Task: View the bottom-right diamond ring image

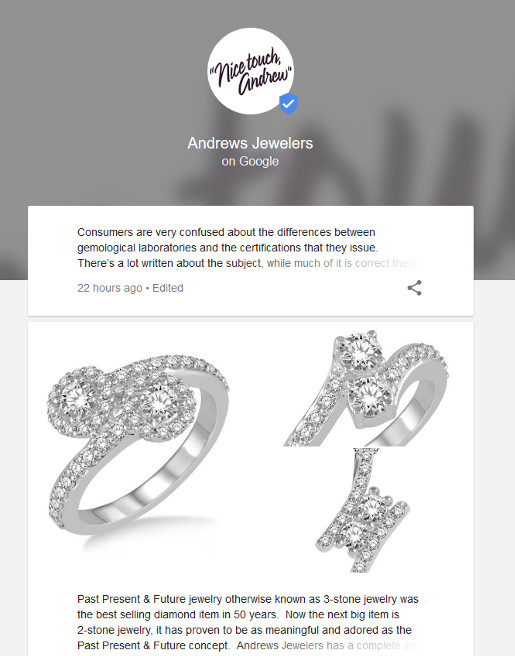Action: click(x=362, y=510)
